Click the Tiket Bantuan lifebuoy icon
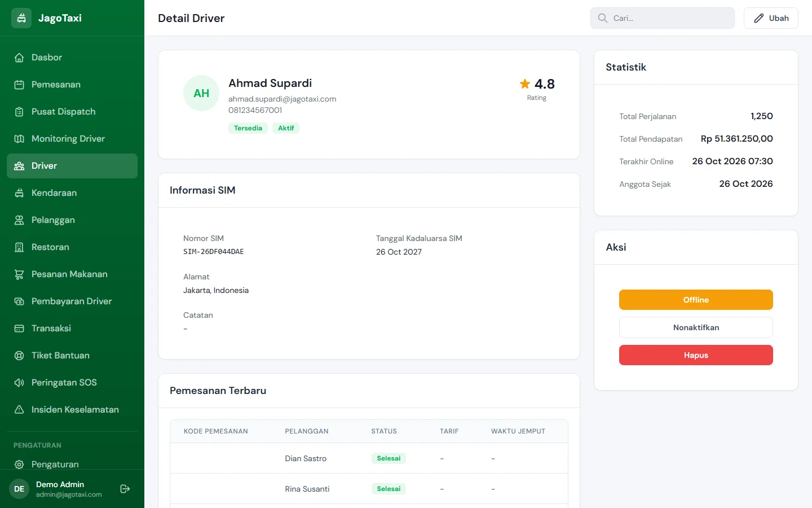 coord(19,356)
